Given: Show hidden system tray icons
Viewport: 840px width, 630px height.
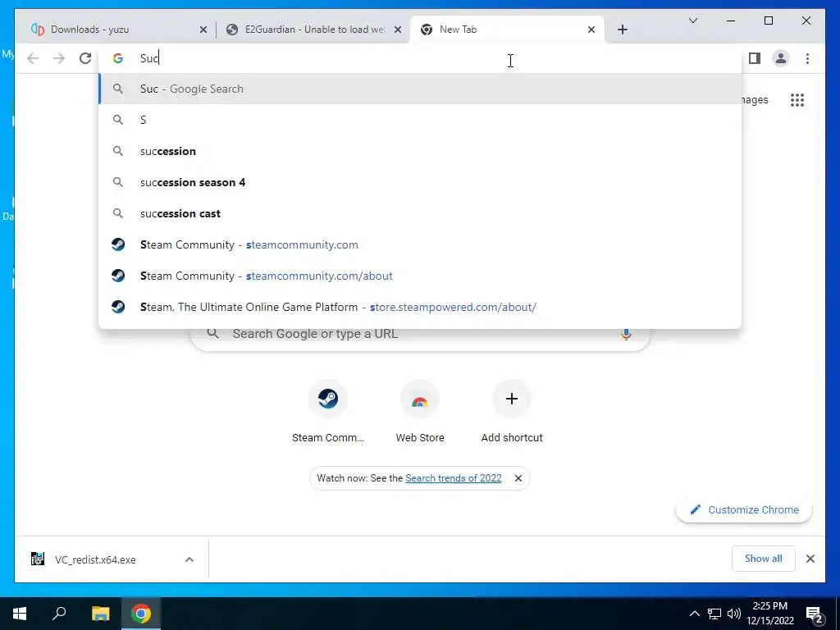Looking at the screenshot, I should 694,614.
